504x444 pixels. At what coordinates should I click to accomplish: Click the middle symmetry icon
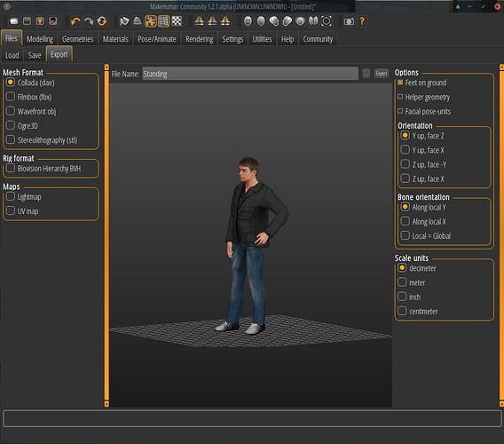pos(212,21)
